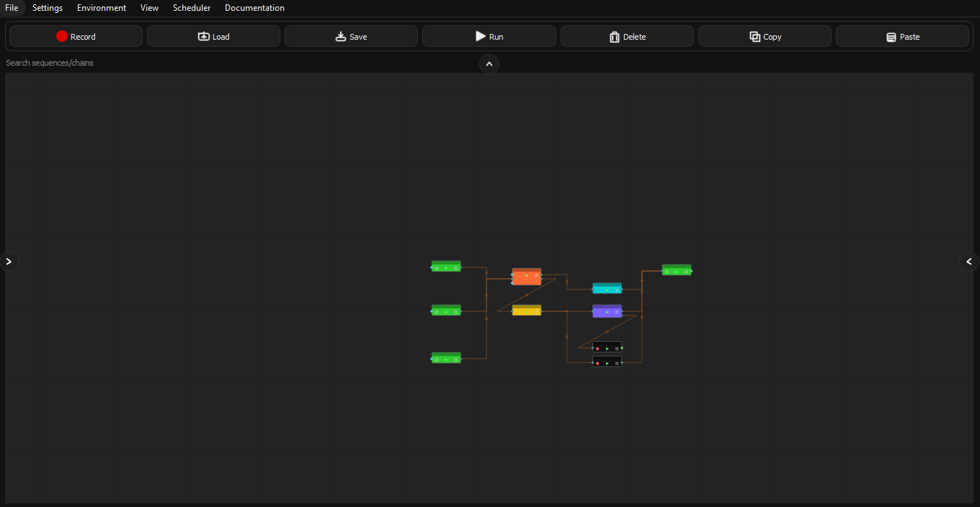
Task: Click the output port of the purple node
Action: (623, 312)
